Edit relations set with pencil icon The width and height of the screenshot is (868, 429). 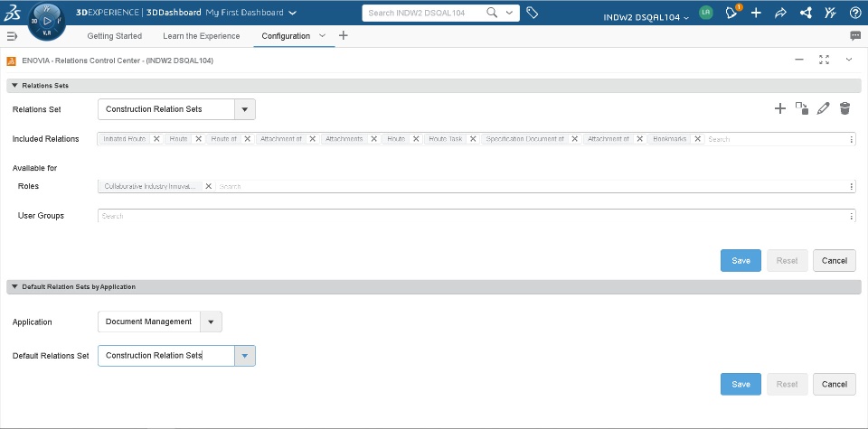pos(823,108)
